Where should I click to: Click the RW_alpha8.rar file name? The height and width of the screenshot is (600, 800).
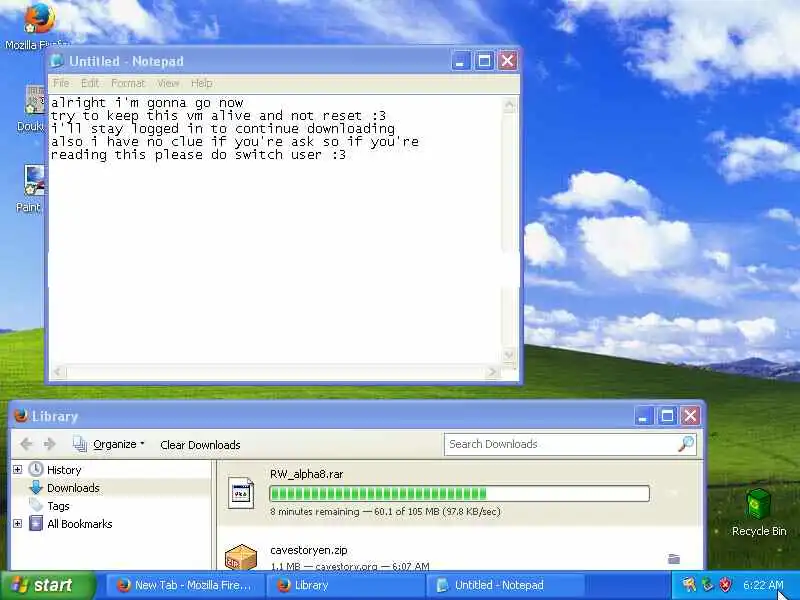coord(307,474)
